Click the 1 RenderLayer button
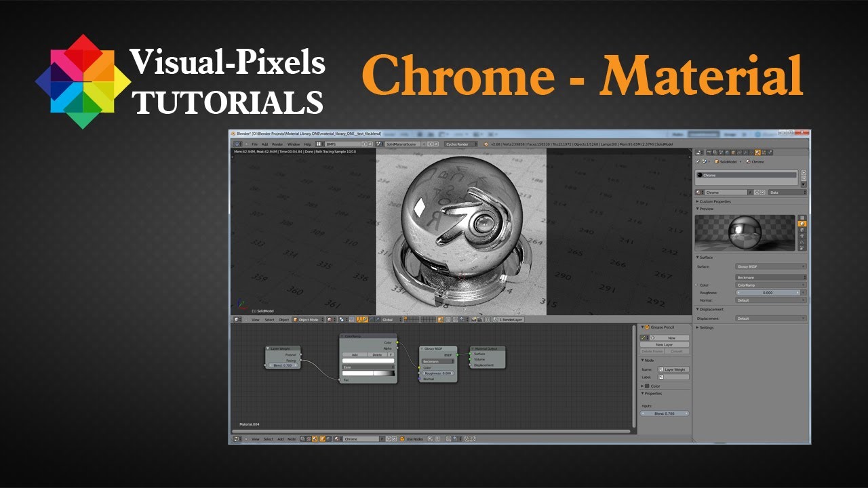Screen dimensions: 868x488 click(509, 319)
